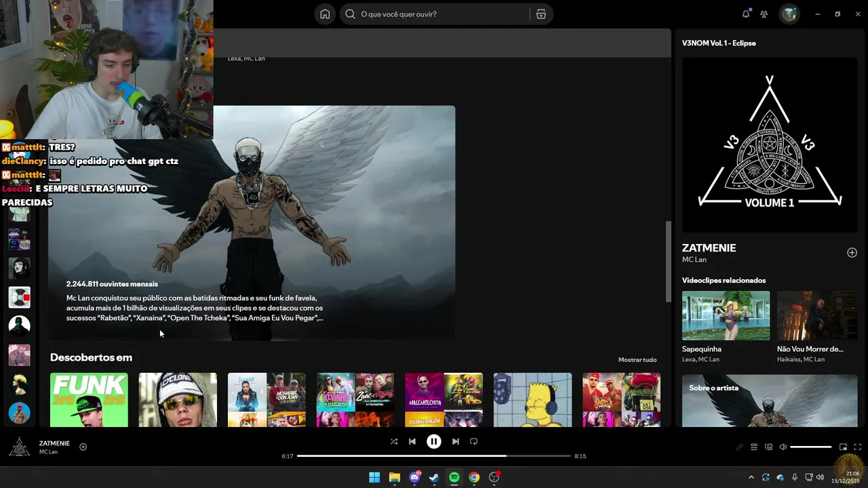The height and width of the screenshot is (488, 868).
Task: Click now-playing album art thumbnail
Action: point(19,447)
